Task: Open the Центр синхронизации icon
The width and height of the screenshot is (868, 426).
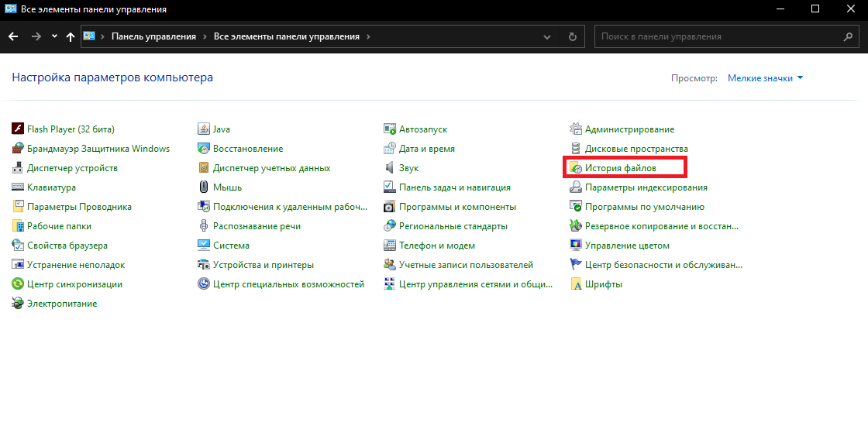Action: tap(18, 283)
